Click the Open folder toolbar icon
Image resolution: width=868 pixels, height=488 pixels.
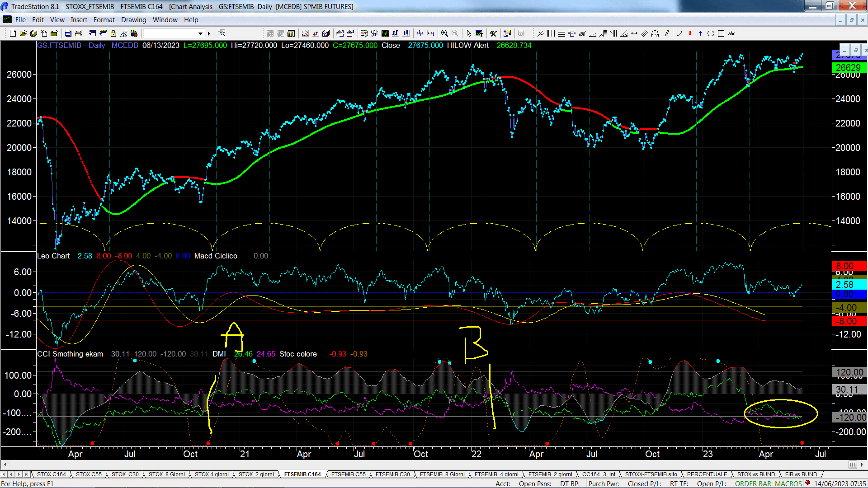coord(23,33)
